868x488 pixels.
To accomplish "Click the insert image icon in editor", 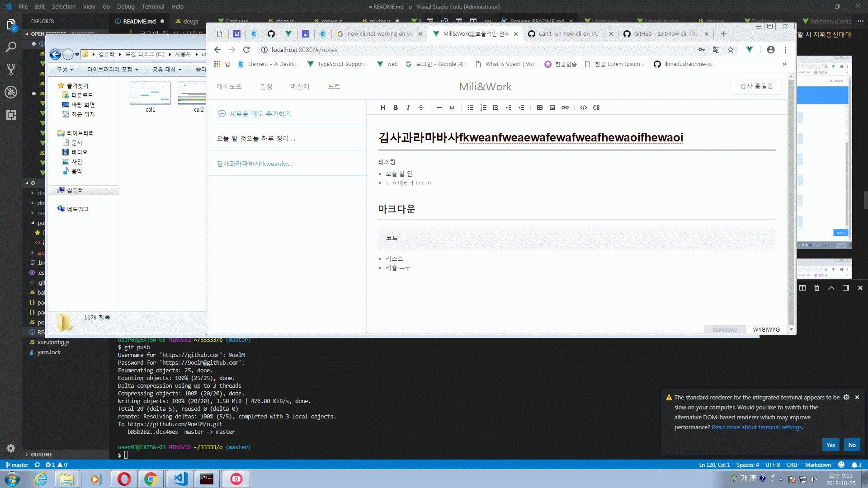I will point(552,108).
